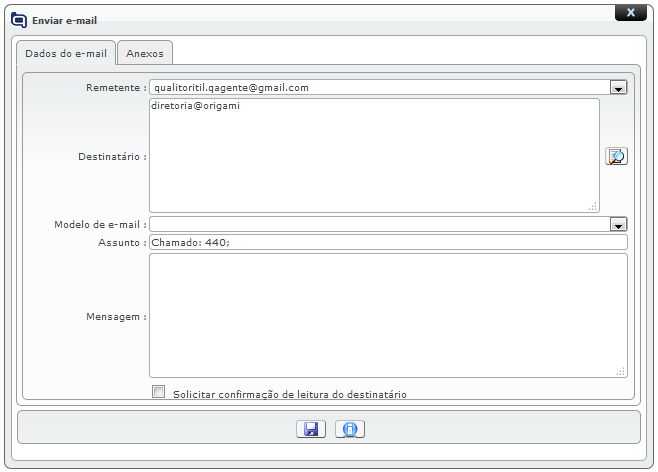Click resize grip of Mensagem box

[x=621, y=371]
